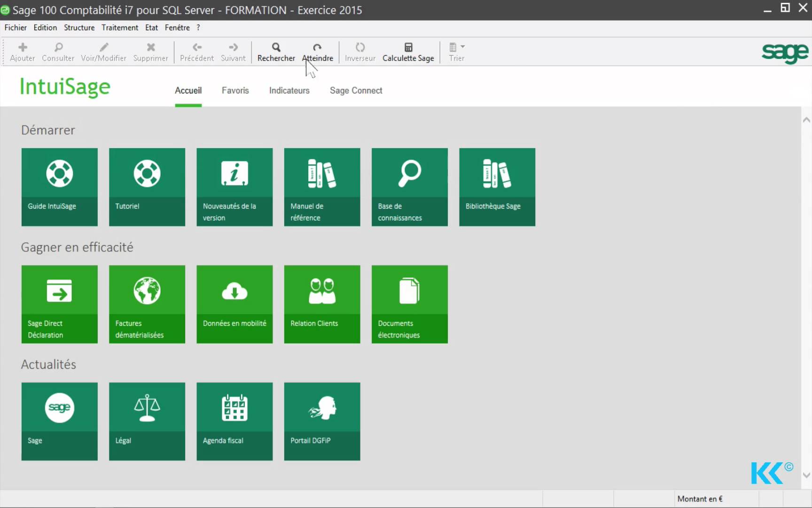Open the Traitement menu
This screenshot has height=508, width=812.
120,28
